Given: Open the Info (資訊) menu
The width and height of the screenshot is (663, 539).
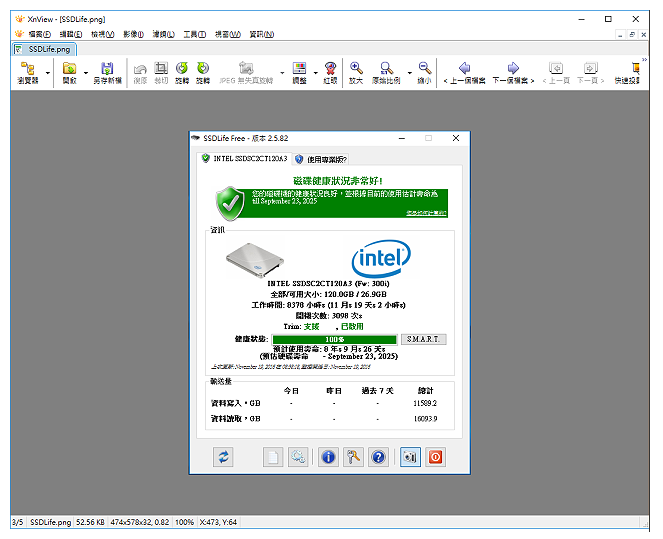Looking at the screenshot, I should tap(261, 34).
